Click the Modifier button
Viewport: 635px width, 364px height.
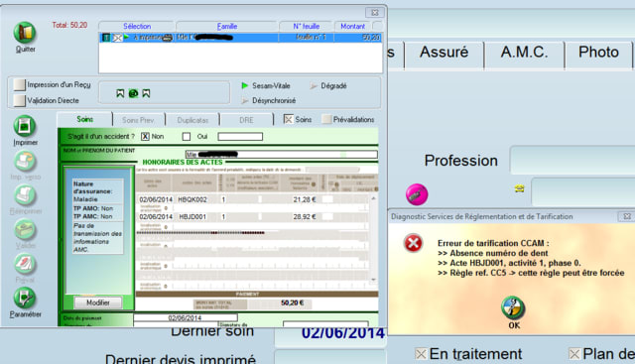point(98,303)
